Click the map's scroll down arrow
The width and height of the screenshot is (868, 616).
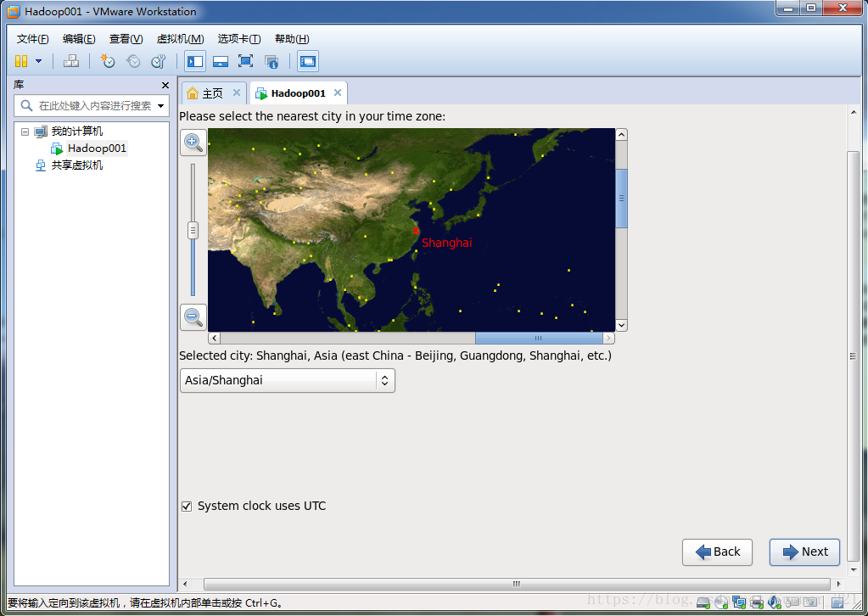[622, 326]
